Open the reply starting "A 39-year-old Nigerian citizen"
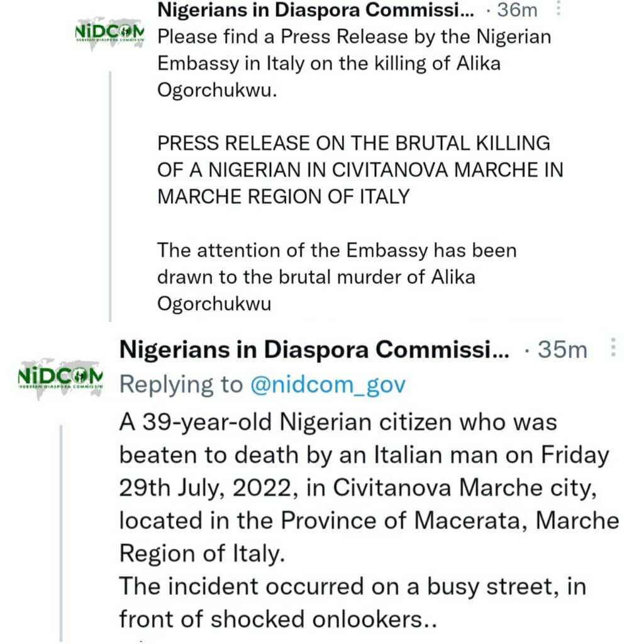 tap(338, 421)
